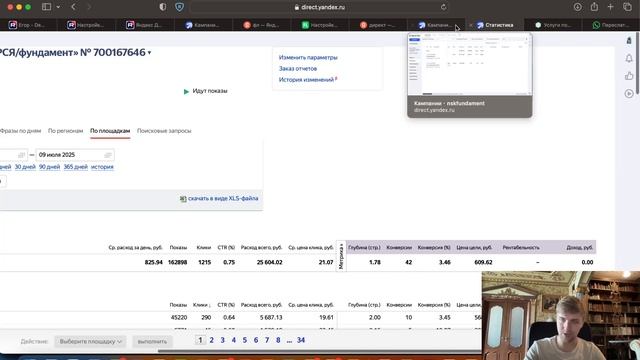Open the Выберите площадку dropdown
The image size is (640, 360).
(90, 341)
